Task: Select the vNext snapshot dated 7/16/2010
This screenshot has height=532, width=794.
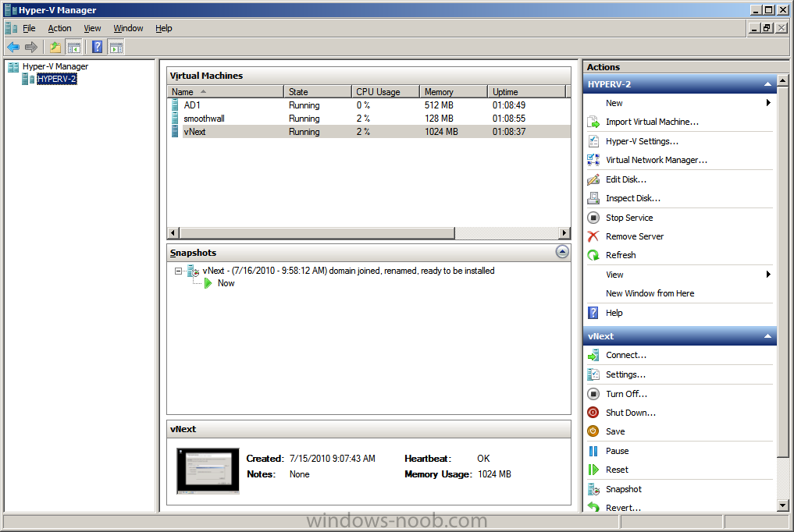Action: tap(348, 271)
